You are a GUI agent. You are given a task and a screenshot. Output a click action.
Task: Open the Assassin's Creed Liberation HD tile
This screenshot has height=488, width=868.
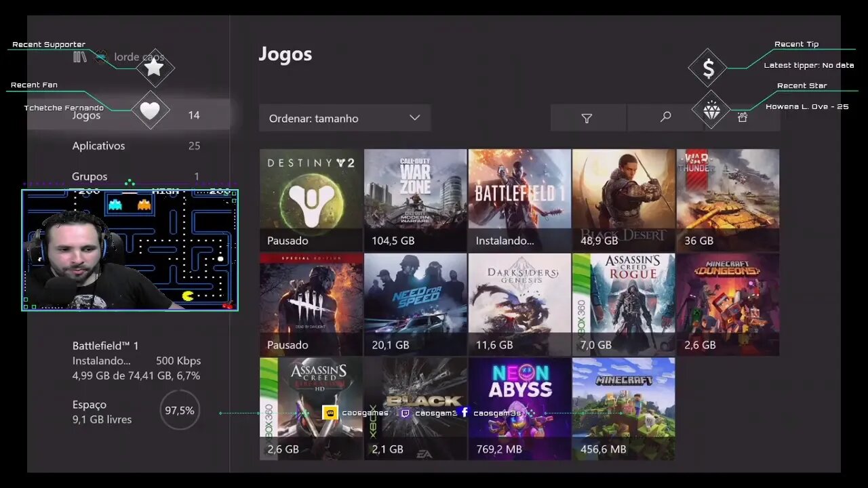[311, 409]
